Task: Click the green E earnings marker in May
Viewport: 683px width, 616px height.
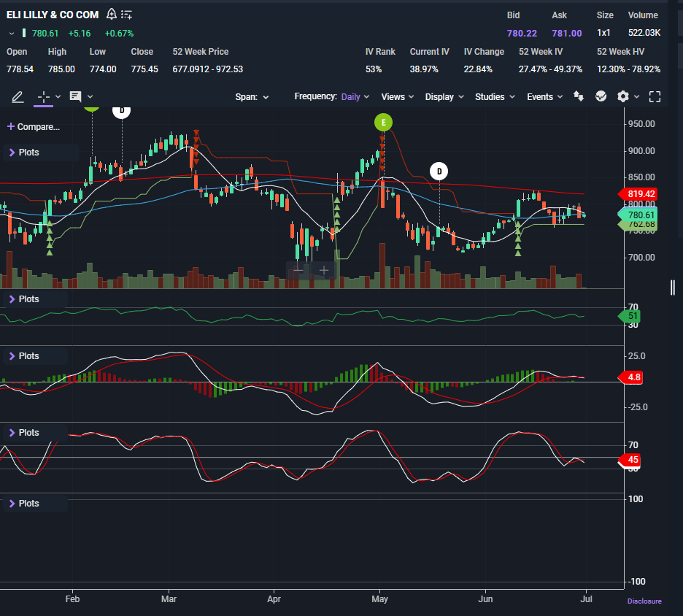Action: 383,123
